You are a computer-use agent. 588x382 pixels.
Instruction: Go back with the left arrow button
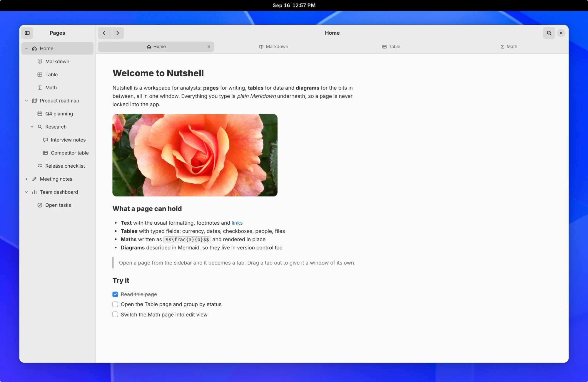click(x=104, y=33)
